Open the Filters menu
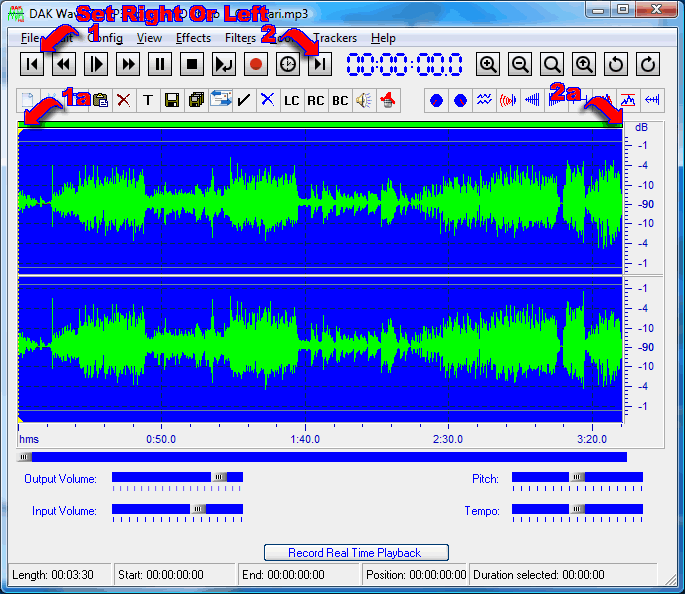 (240, 38)
